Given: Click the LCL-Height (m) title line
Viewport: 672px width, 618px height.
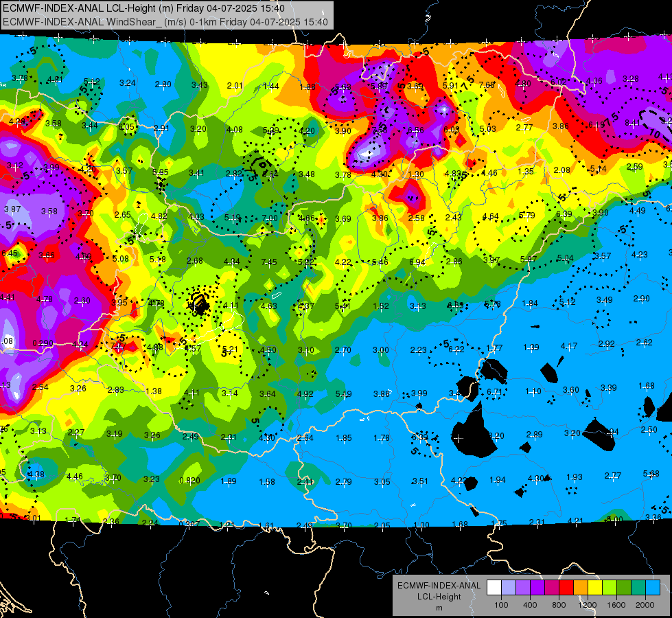Looking at the screenshot, I should [143, 8].
